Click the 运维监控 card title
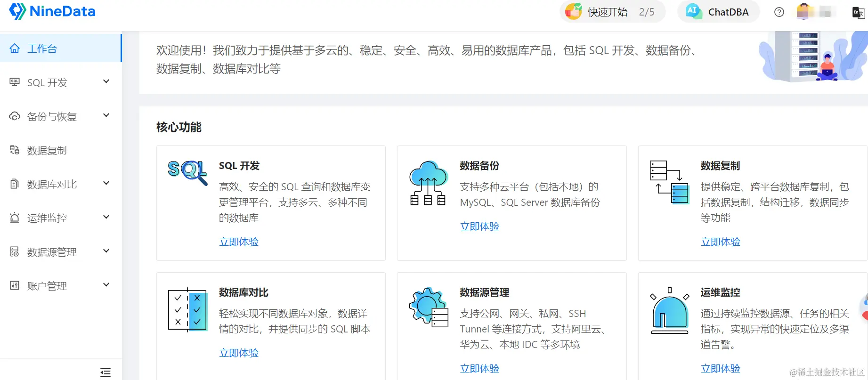868x380 pixels. click(x=721, y=292)
